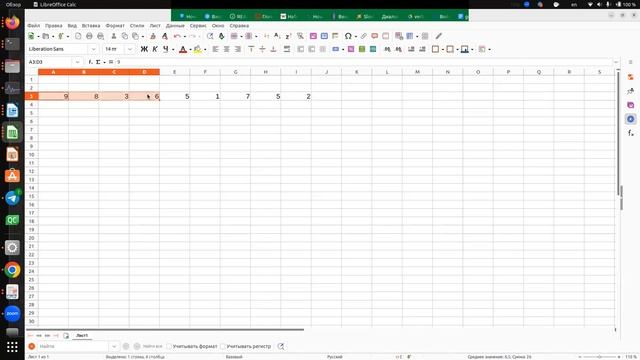Open the Сервис menu
640x360 pixels.
pyautogui.click(x=198, y=25)
